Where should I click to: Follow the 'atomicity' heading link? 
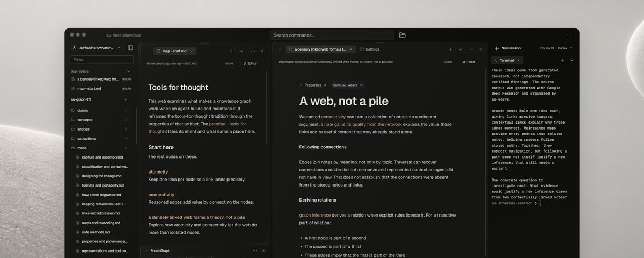pyautogui.click(x=158, y=171)
